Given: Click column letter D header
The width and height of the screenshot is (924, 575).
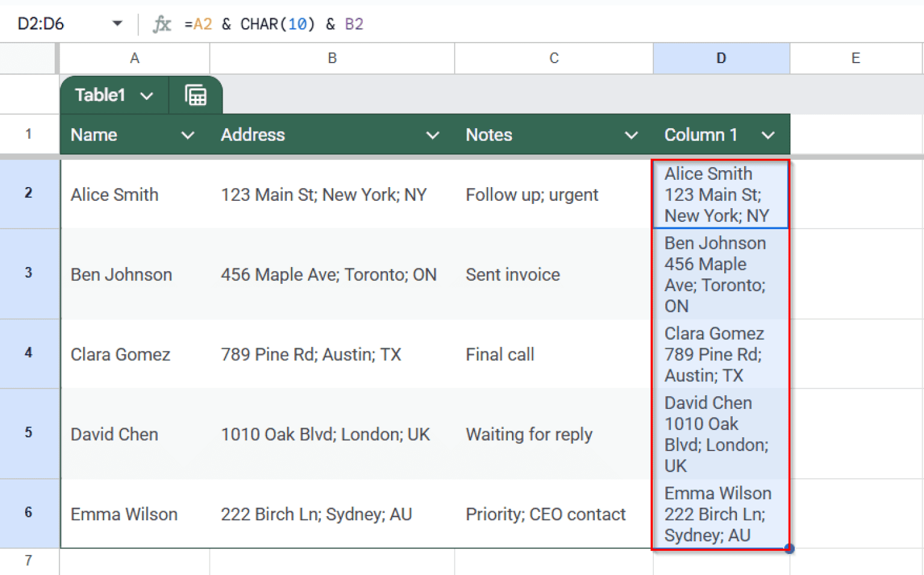Looking at the screenshot, I should pyautogui.click(x=720, y=58).
